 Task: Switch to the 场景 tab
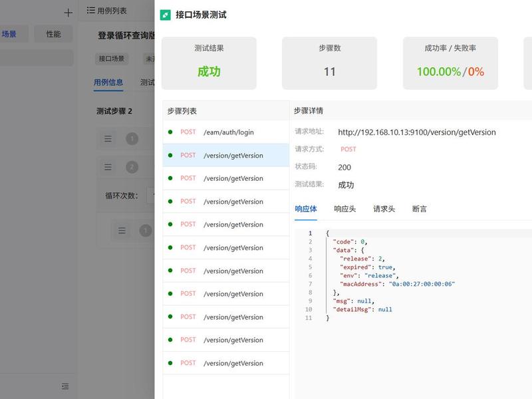point(13,34)
